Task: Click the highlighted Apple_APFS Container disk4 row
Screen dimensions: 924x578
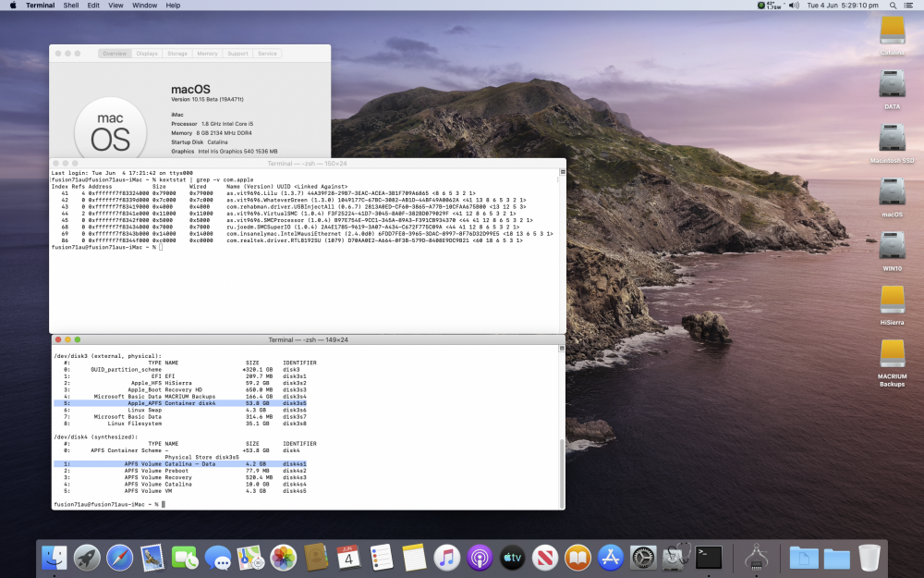Action: point(180,403)
